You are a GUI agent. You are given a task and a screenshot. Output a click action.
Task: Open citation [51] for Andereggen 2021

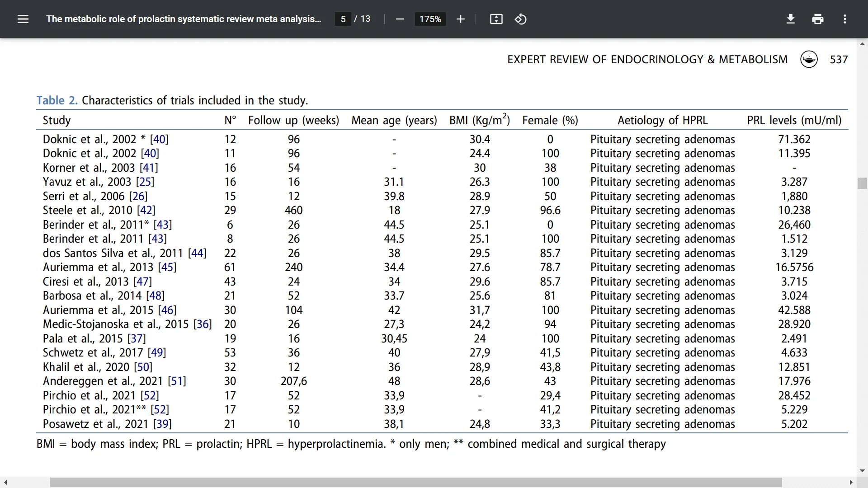tap(177, 381)
